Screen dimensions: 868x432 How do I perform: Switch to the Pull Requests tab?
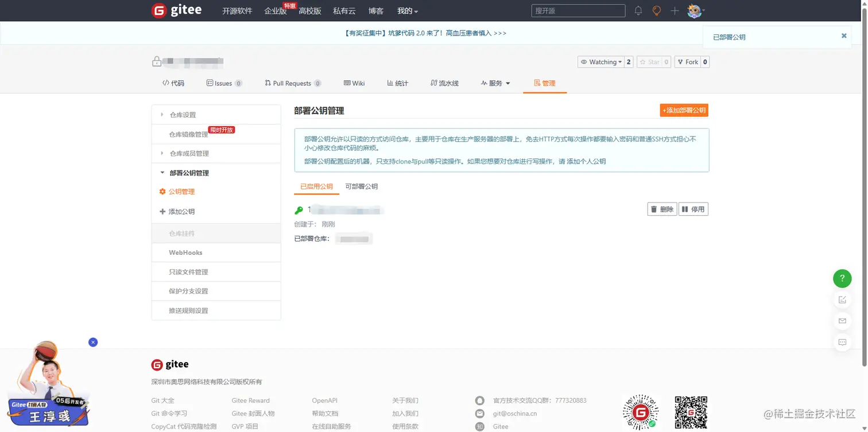[293, 83]
